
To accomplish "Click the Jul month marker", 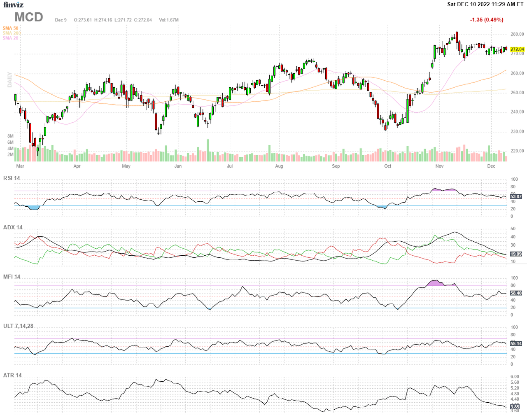I will pyautogui.click(x=230, y=166).
